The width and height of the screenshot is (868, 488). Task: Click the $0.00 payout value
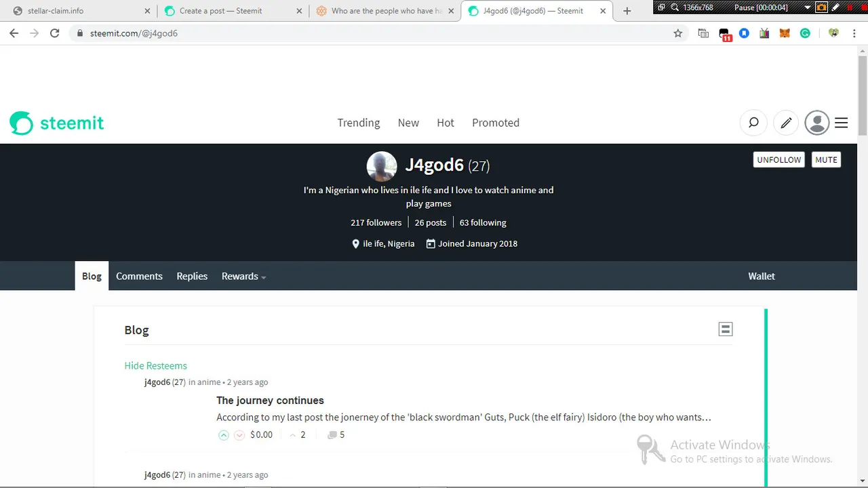tap(261, 434)
